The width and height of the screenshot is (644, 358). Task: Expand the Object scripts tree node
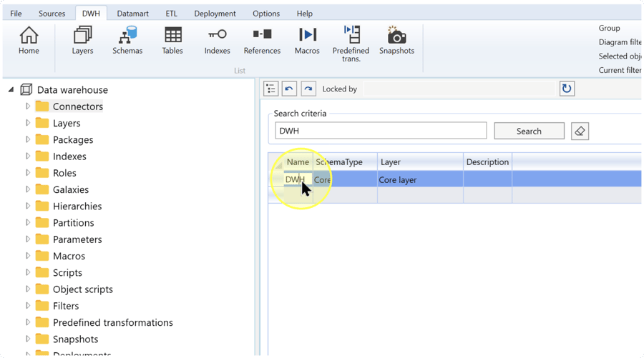click(27, 289)
